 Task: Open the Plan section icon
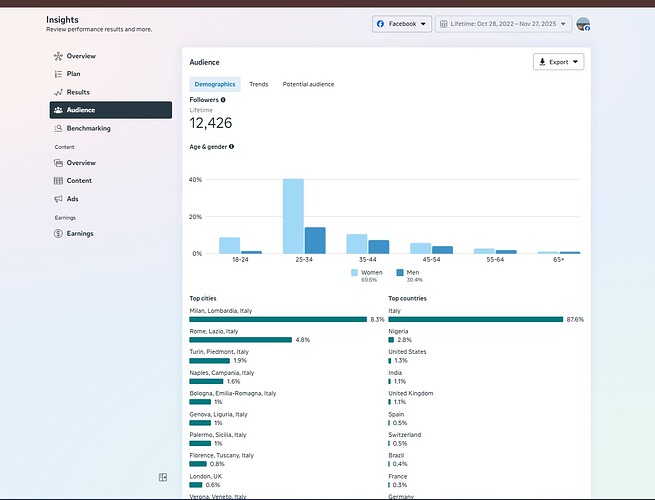point(59,74)
